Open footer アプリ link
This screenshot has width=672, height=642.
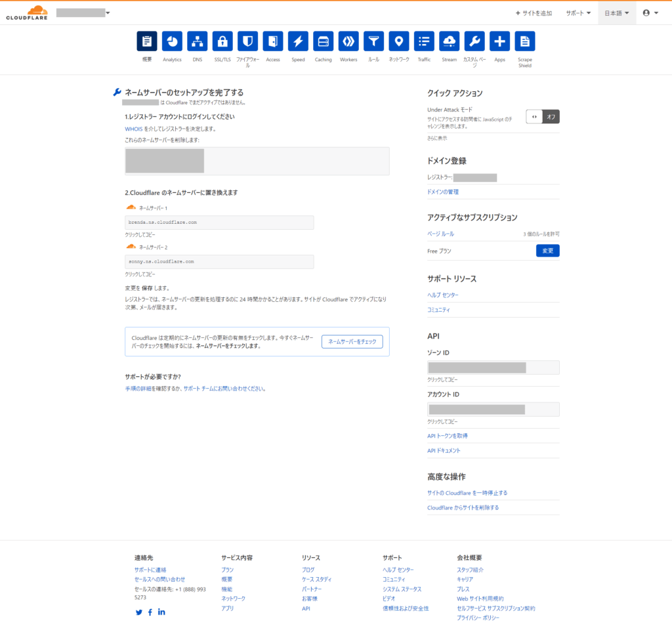point(227,609)
